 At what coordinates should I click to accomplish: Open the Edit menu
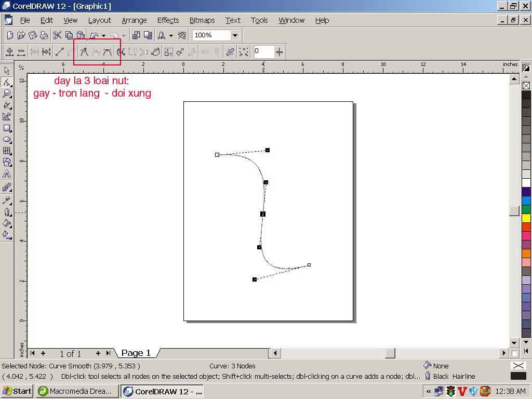coord(47,20)
